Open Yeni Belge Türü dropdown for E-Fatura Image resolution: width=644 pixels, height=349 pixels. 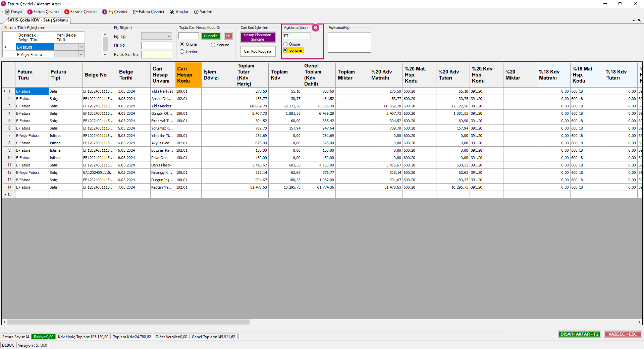click(81, 47)
